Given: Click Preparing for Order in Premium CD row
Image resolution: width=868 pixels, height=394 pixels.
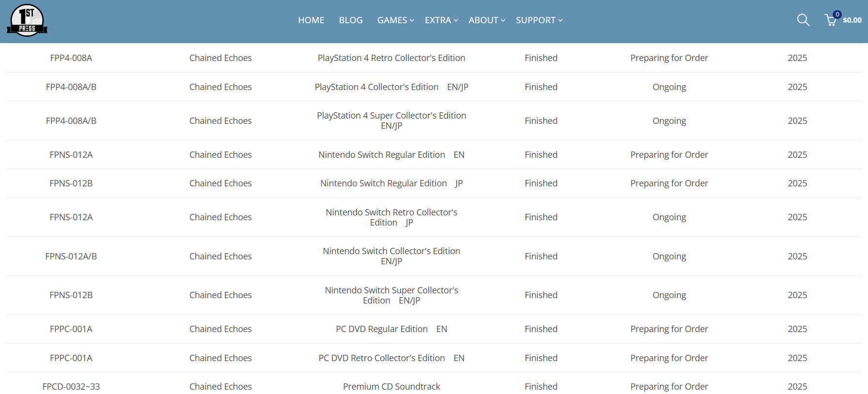Looking at the screenshot, I should click(x=669, y=387).
